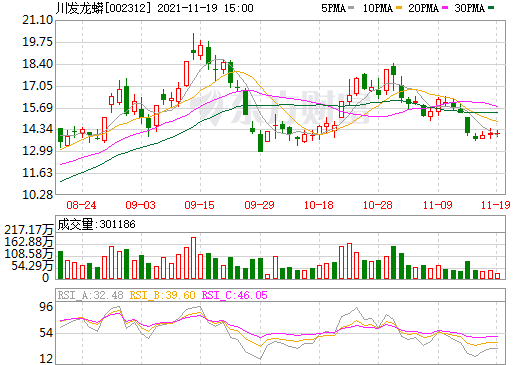The image size is (520, 365).
Task: Click the 09-29 date axis label
Action: [259, 205]
